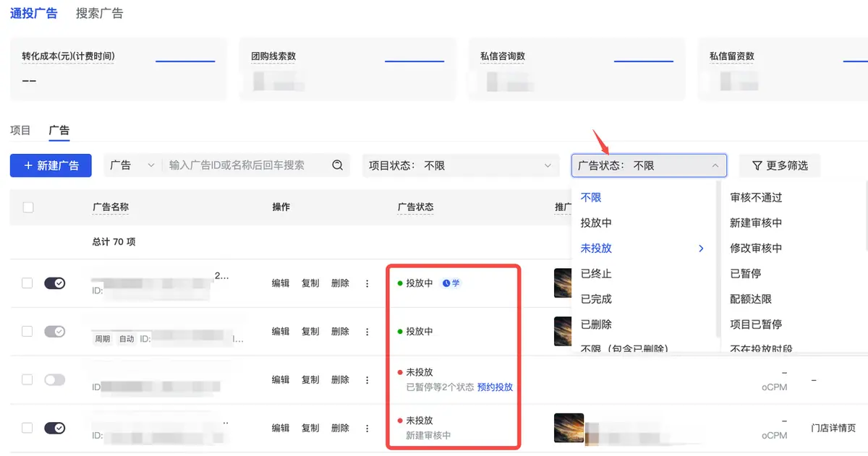Click the 总计 70 项 summary text
The image size is (868, 456).
[x=114, y=242]
